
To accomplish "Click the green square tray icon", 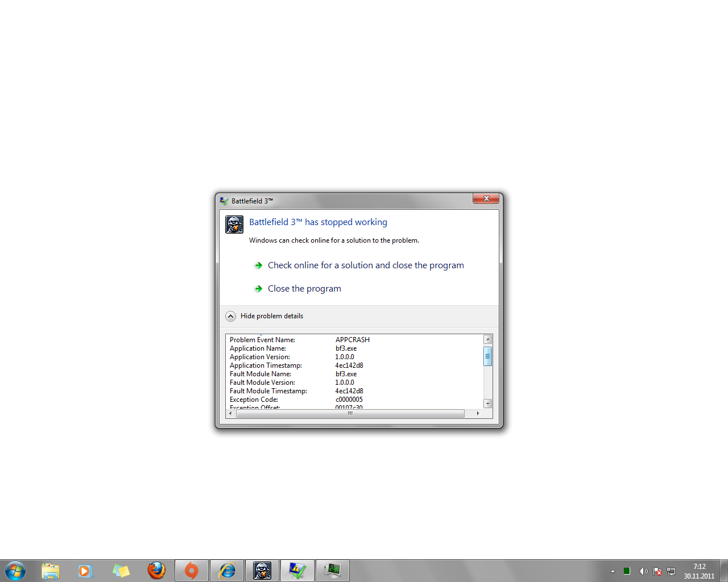I will pos(627,571).
